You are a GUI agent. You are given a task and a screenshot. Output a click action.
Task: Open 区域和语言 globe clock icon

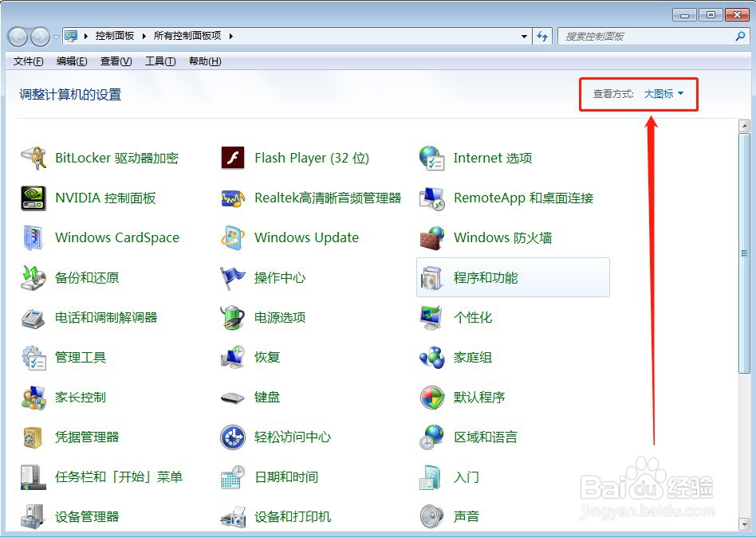(431, 437)
